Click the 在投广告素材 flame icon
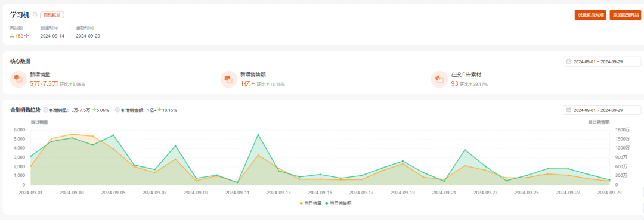The image size is (644, 220). (439, 79)
